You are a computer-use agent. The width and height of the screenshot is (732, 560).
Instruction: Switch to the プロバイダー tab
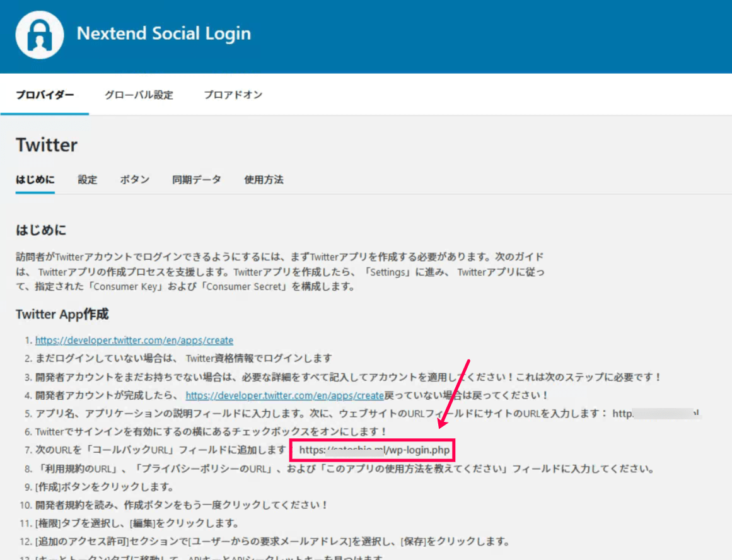[45, 95]
